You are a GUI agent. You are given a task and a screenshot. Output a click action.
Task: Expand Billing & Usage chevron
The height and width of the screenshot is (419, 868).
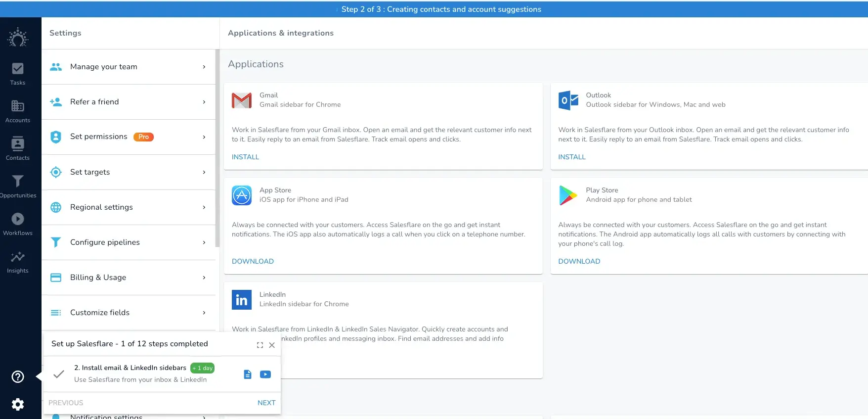point(204,278)
